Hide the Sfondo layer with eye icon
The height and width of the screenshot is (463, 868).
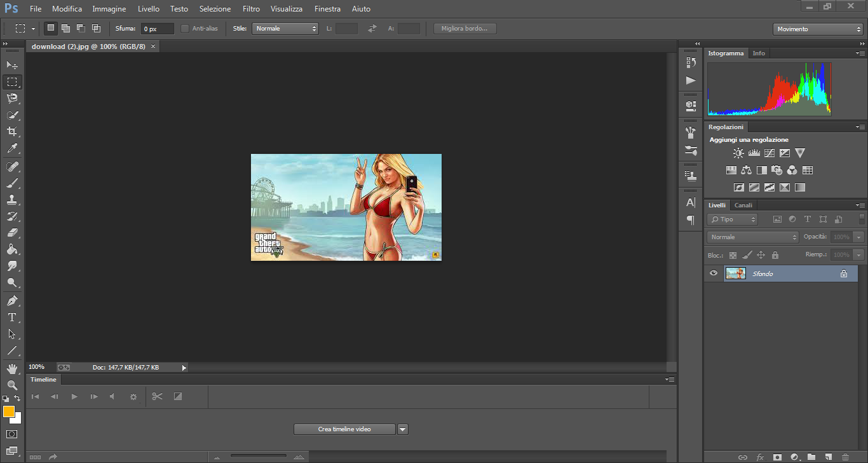714,273
